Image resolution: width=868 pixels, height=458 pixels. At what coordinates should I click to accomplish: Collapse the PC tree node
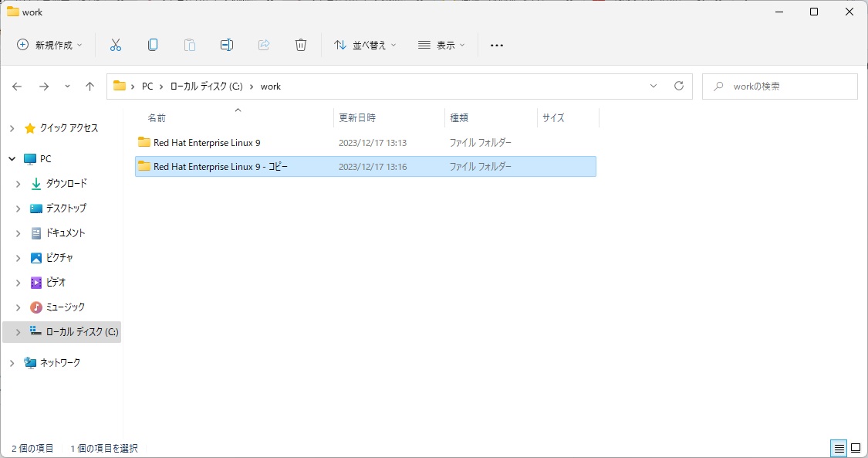[12, 159]
